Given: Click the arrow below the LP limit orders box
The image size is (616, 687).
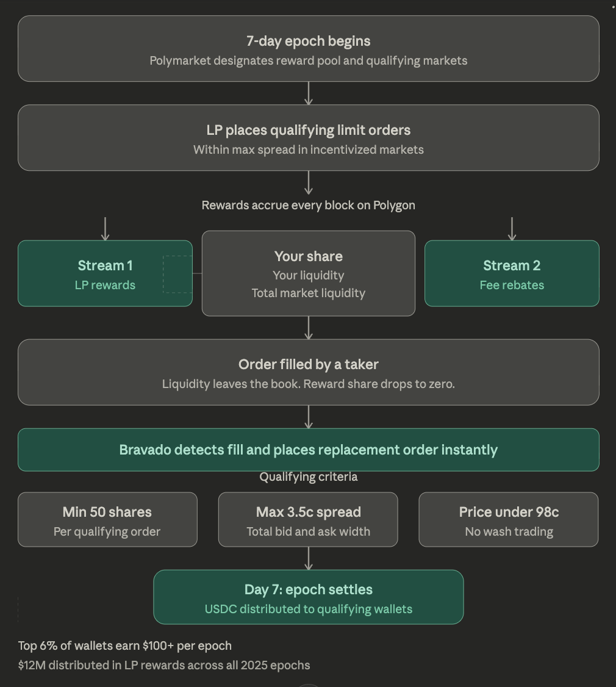Looking at the screenshot, I should [309, 182].
